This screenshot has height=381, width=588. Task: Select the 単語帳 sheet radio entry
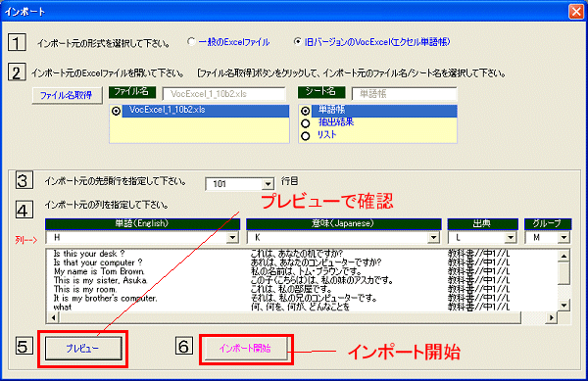[x=306, y=111]
